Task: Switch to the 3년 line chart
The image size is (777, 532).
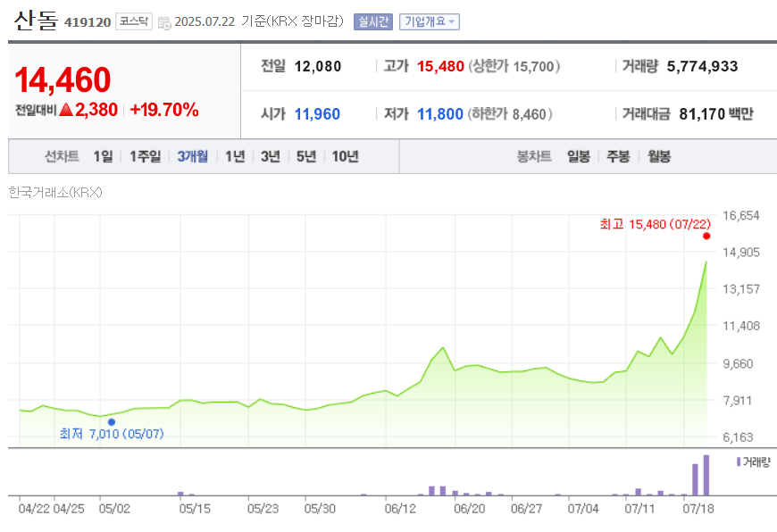Action: click(x=271, y=156)
